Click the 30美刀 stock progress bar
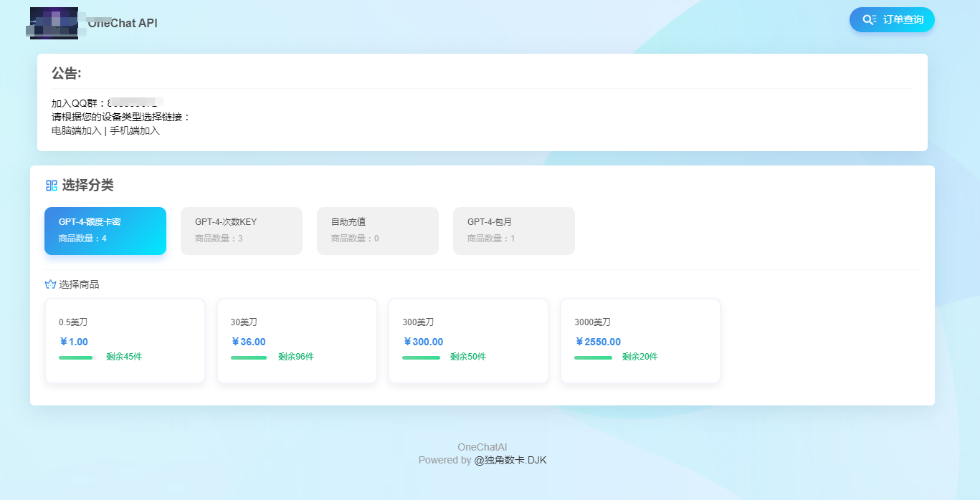The image size is (980, 500). click(249, 357)
